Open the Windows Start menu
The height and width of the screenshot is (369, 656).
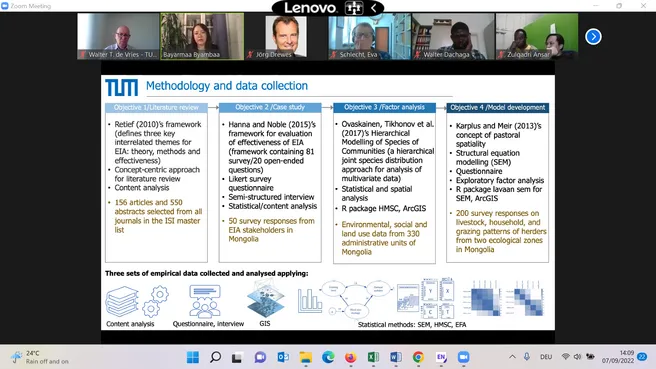coord(193,357)
